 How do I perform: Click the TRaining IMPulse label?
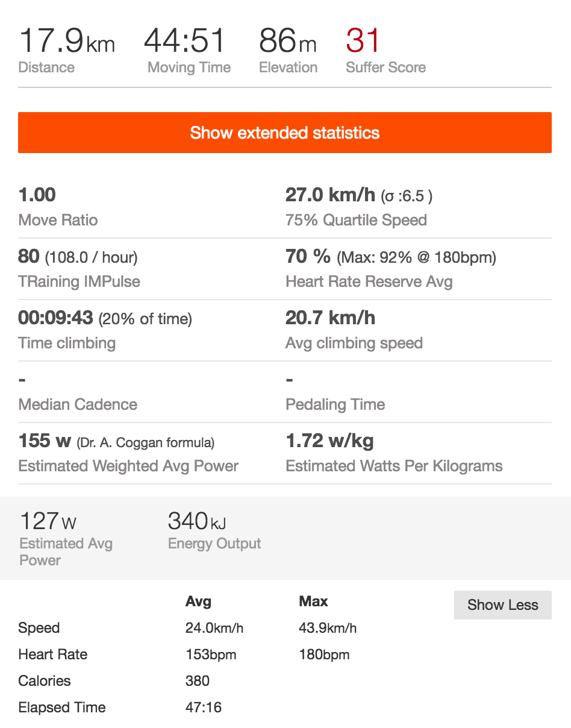coord(79,281)
